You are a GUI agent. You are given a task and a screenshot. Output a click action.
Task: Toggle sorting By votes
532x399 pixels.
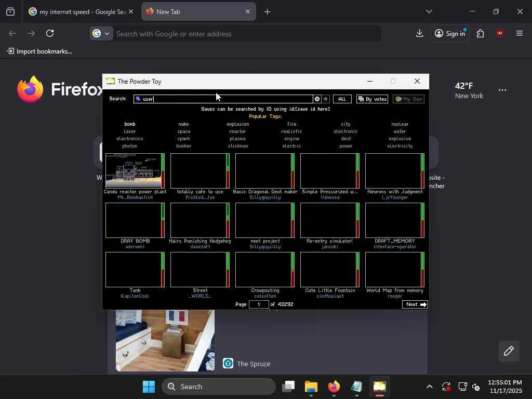(x=372, y=99)
